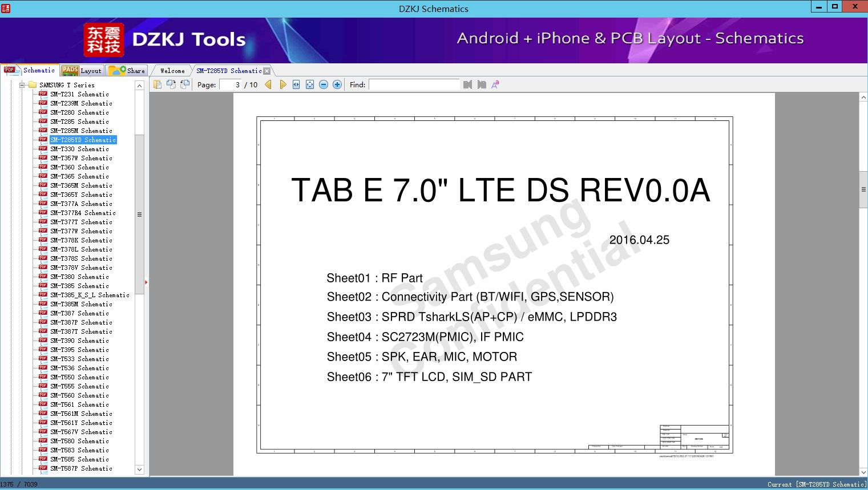This screenshot has height=490, width=868.
Task: Select SM-T285M Schematic entry
Action: point(81,131)
